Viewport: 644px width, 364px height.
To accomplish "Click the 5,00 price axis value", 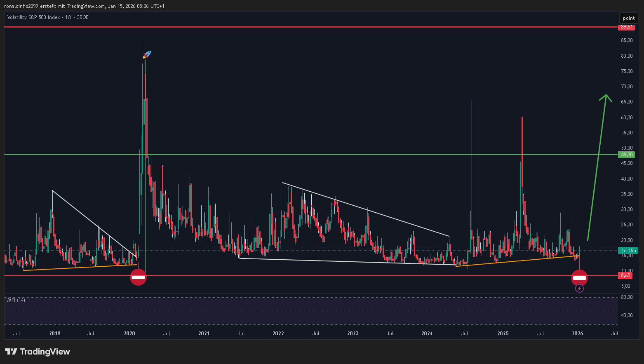I will point(626,286).
